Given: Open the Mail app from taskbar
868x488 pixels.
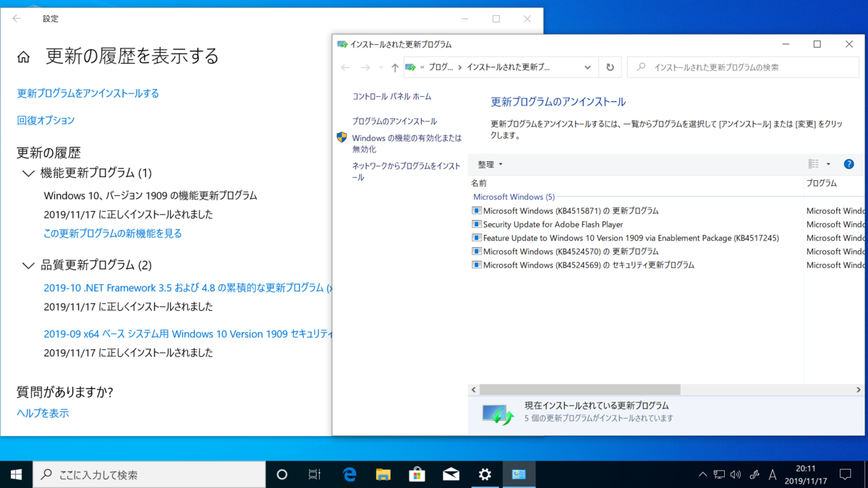Looking at the screenshot, I should tap(451, 475).
